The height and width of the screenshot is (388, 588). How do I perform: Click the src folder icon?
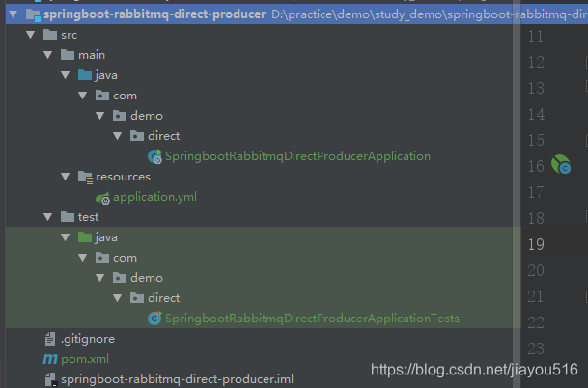(50, 35)
